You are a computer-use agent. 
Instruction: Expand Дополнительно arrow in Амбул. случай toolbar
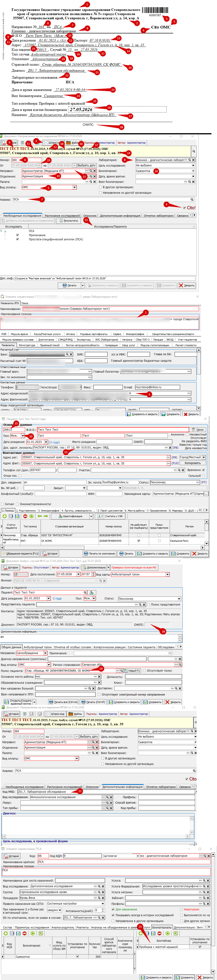(x=108, y=568)
